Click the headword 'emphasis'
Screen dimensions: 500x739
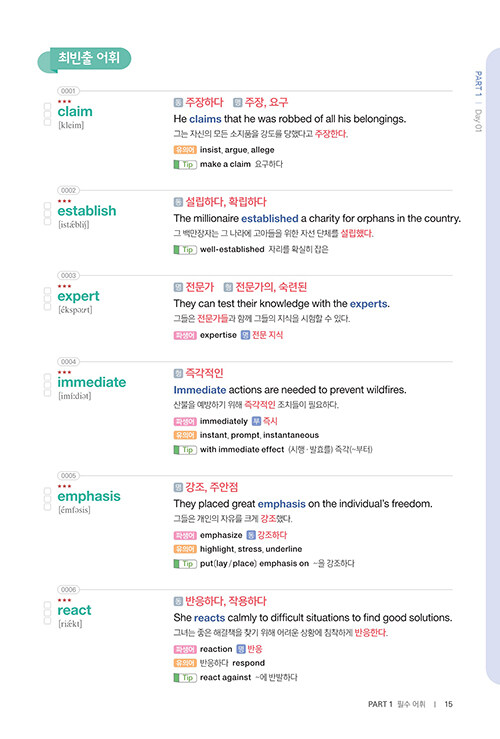[89, 496]
